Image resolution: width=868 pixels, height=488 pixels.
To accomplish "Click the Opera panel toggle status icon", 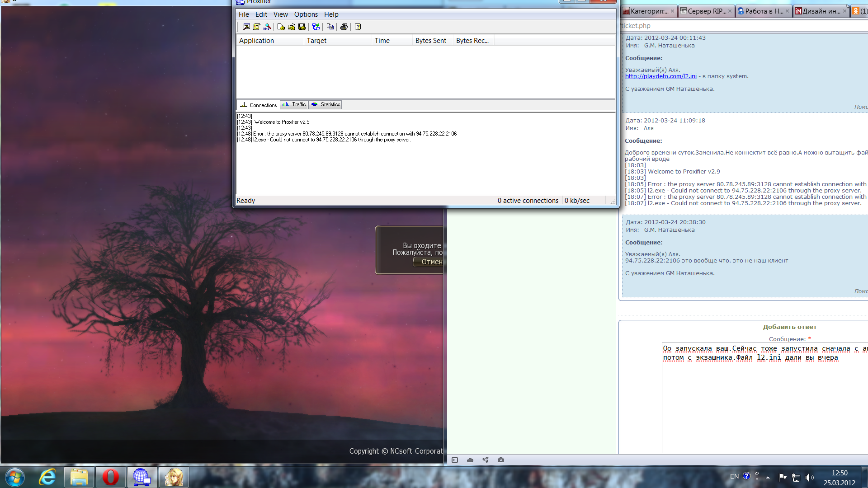I will tap(455, 460).
